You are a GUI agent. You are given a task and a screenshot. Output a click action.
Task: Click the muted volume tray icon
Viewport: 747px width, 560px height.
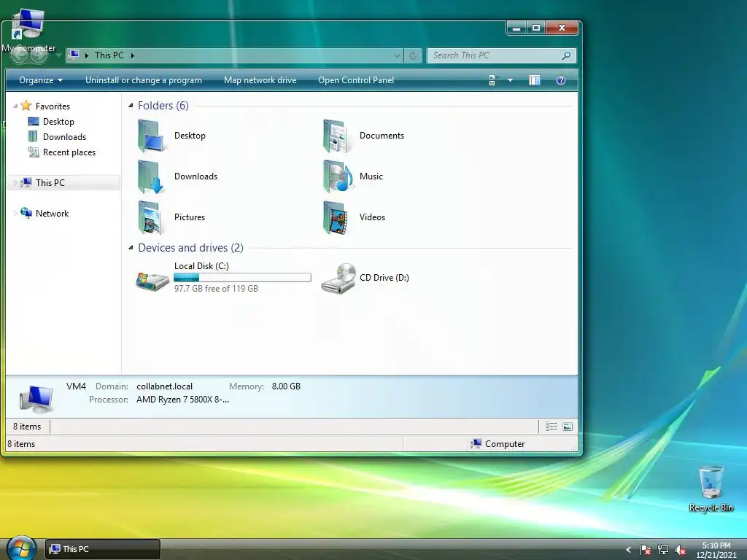click(681, 550)
